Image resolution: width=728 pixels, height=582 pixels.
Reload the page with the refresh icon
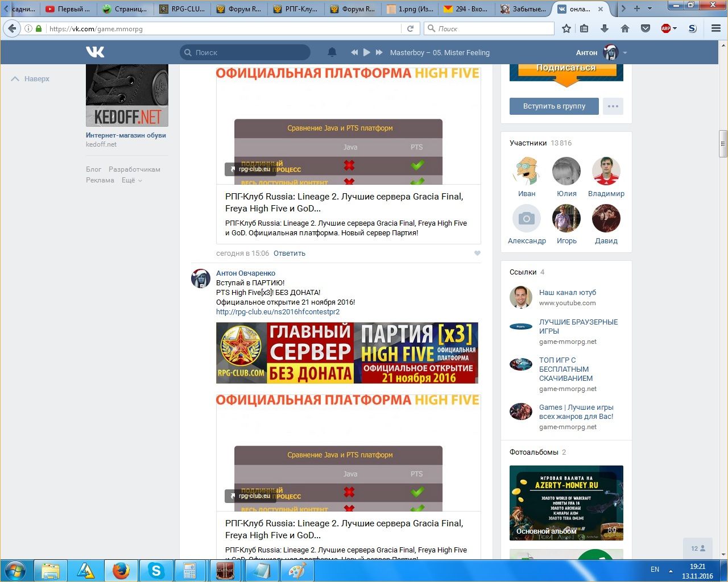[410, 28]
